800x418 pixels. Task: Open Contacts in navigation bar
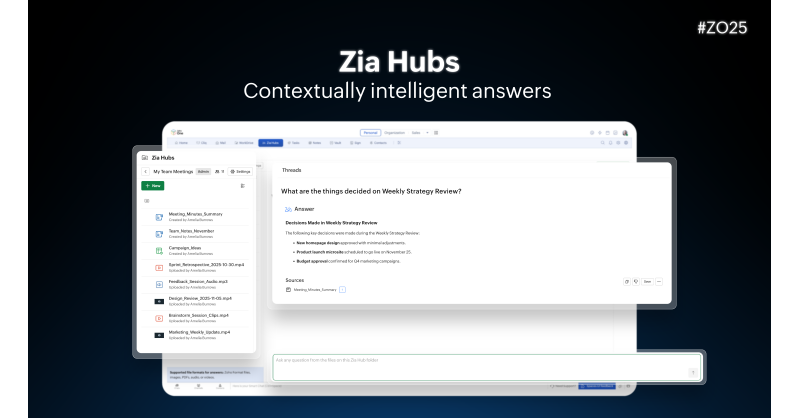pos(379,143)
